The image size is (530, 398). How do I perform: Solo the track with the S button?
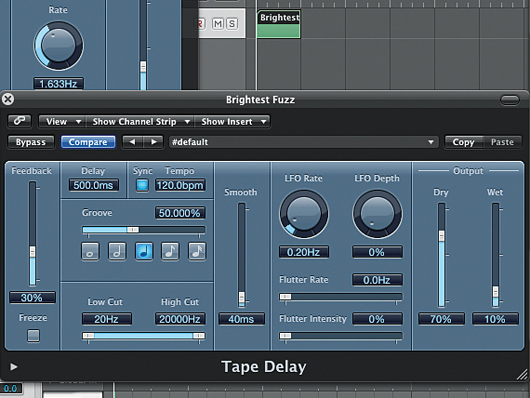point(232,24)
